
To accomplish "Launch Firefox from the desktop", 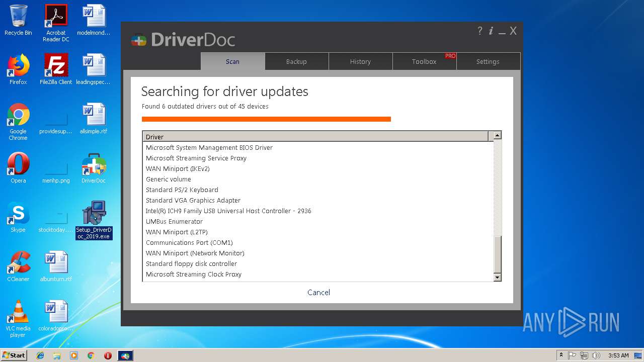I will click(x=18, y=69).
